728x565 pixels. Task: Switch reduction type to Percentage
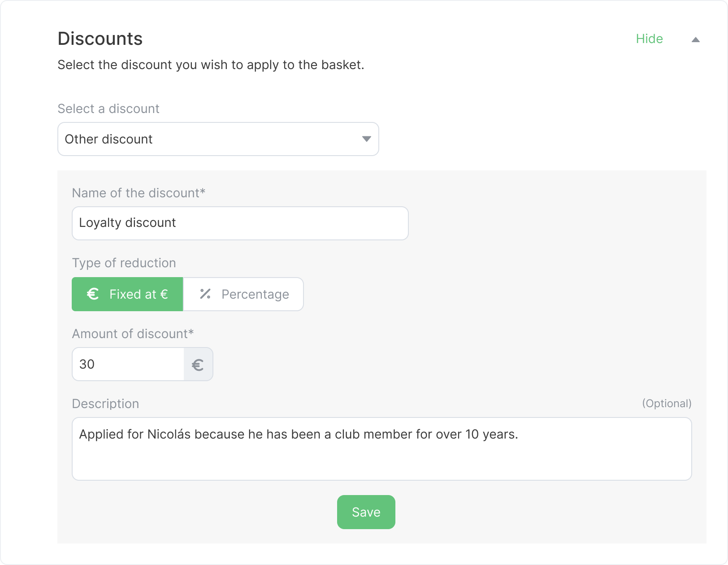pos(243,294)
